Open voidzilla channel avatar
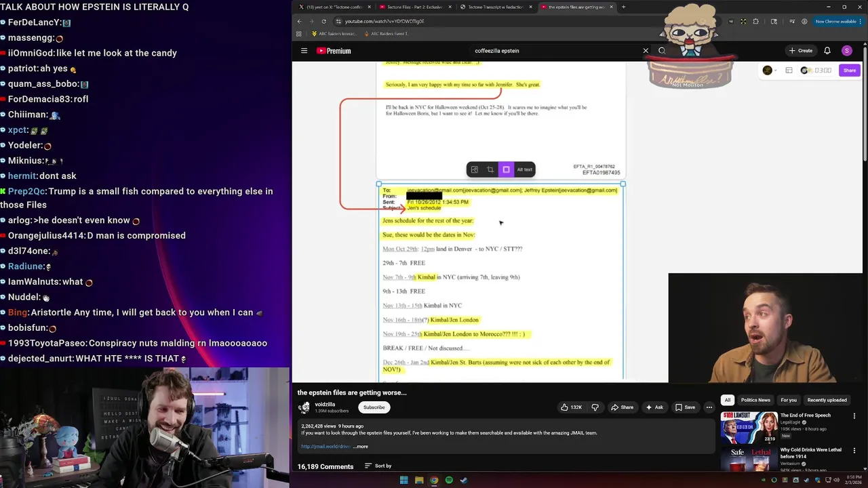 coord(304,407)
